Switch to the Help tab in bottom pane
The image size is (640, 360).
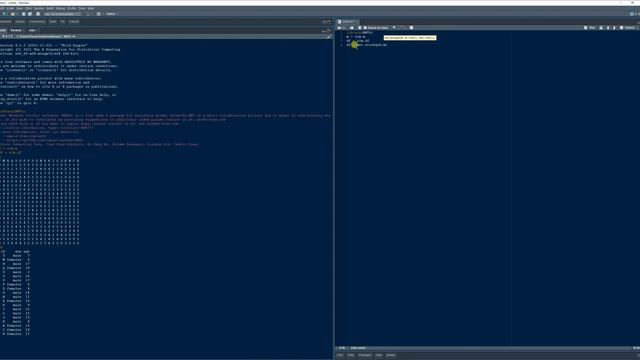tap(379, 355)
